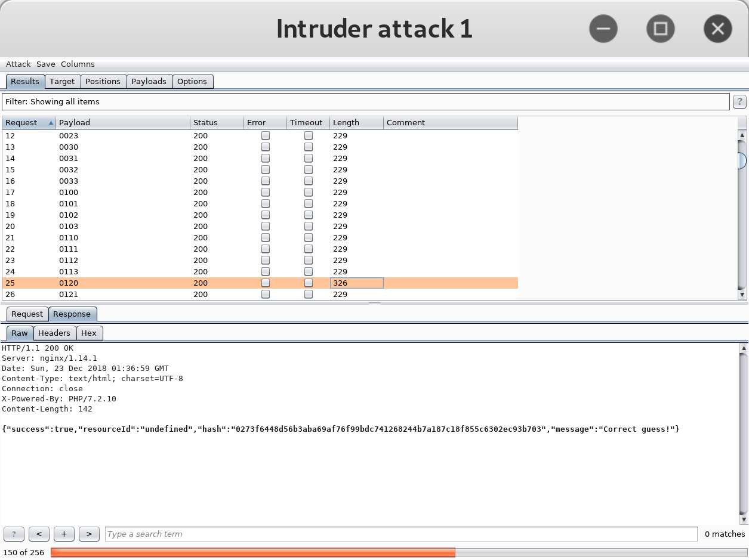Toggle Error checkbox for request 25
Image resolution: width=749 pixels, height=560 pixels.
[266, 283]
